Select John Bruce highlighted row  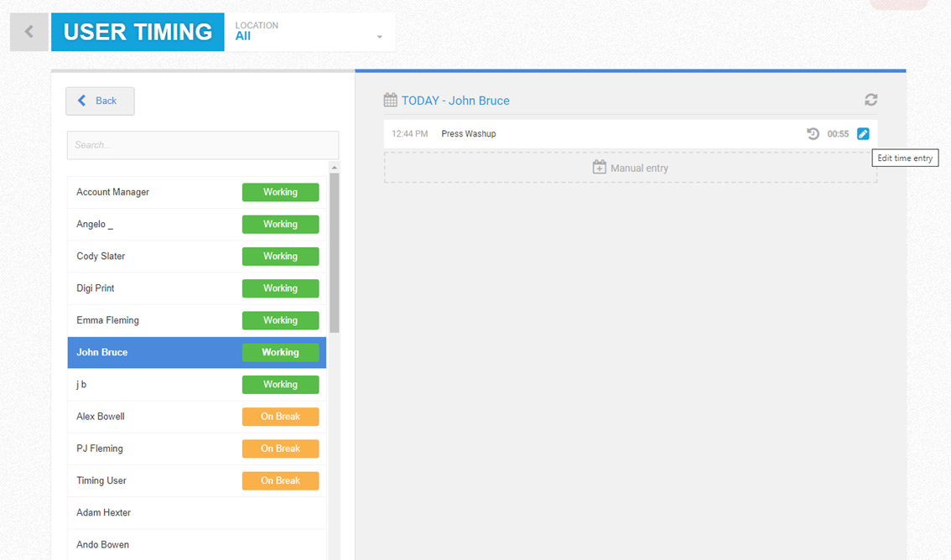[196, 352]
